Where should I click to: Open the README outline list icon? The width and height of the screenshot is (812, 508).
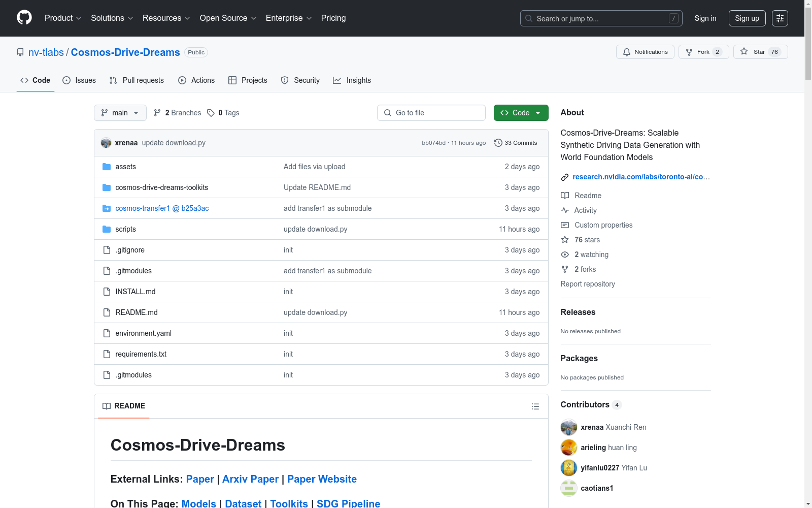[535, 406]
